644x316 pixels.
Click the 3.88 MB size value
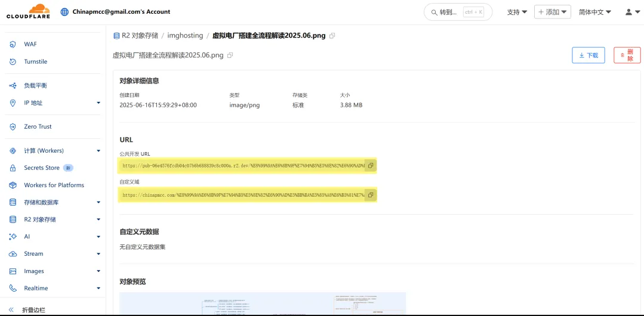coord(351,105)
